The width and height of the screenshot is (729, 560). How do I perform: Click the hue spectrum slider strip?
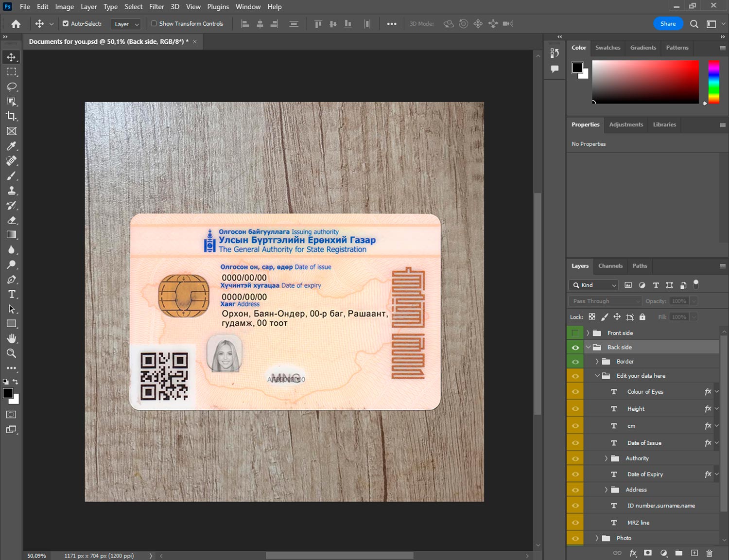point(713,82)
